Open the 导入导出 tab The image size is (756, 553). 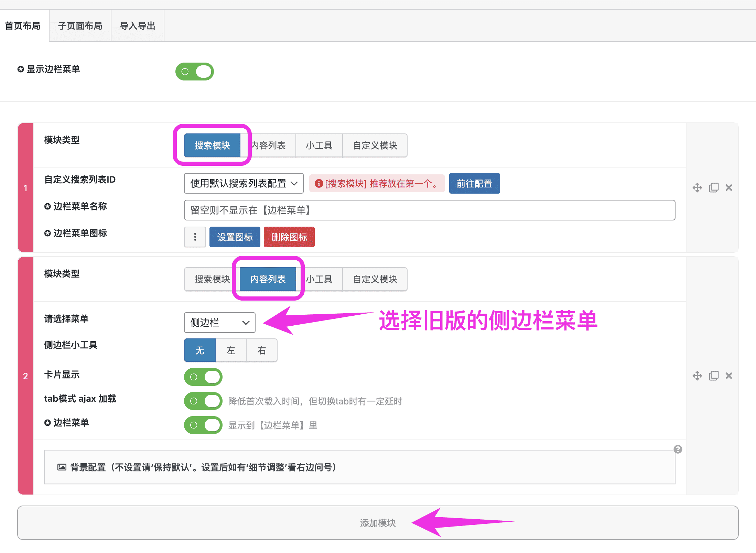tap(137, 26)
